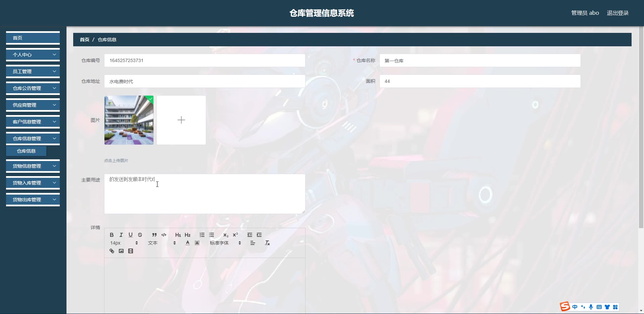Expand the 员工管理 sidebar menu
The image size is (644, 314).
pyautogui.click(x=33, y=71)
